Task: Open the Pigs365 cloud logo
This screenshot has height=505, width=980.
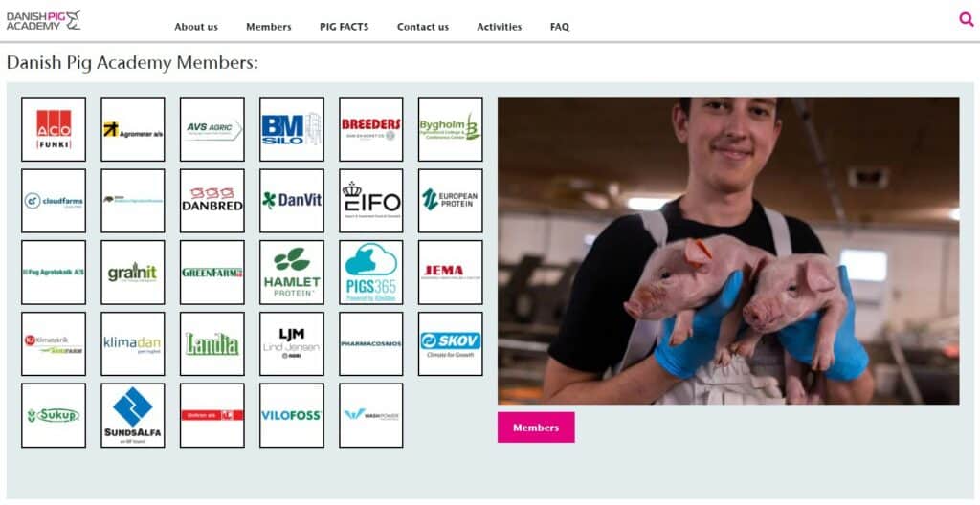Action: point(371,273)
